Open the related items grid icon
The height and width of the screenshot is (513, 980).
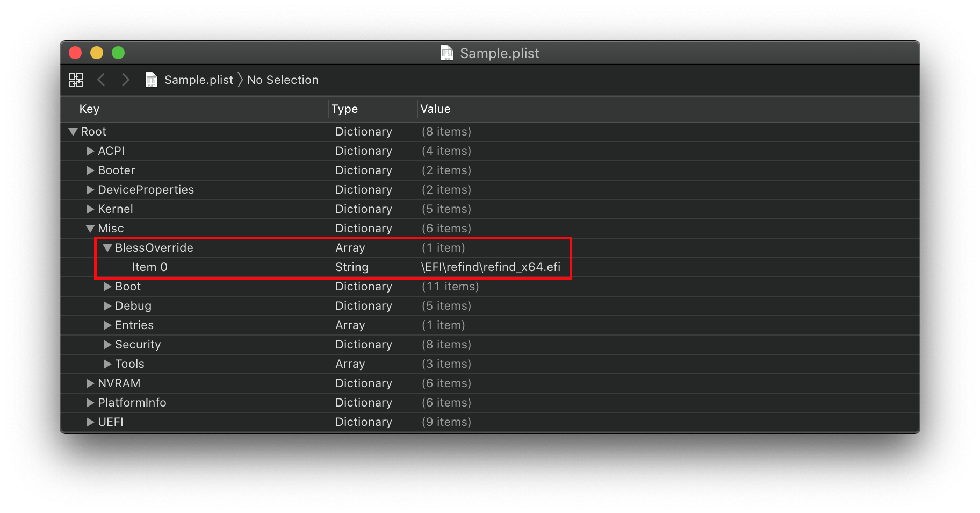[x=76, y=80]
